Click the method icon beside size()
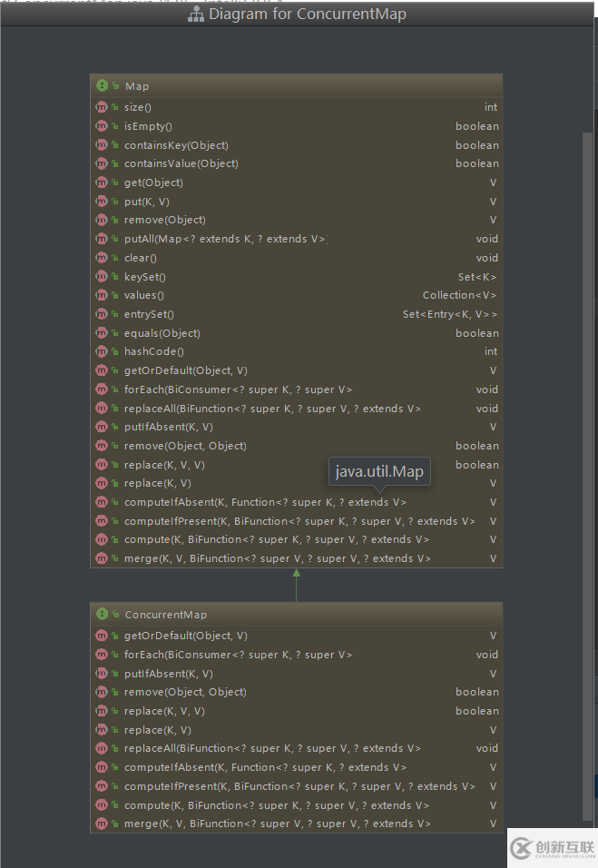 click(102, 107)
